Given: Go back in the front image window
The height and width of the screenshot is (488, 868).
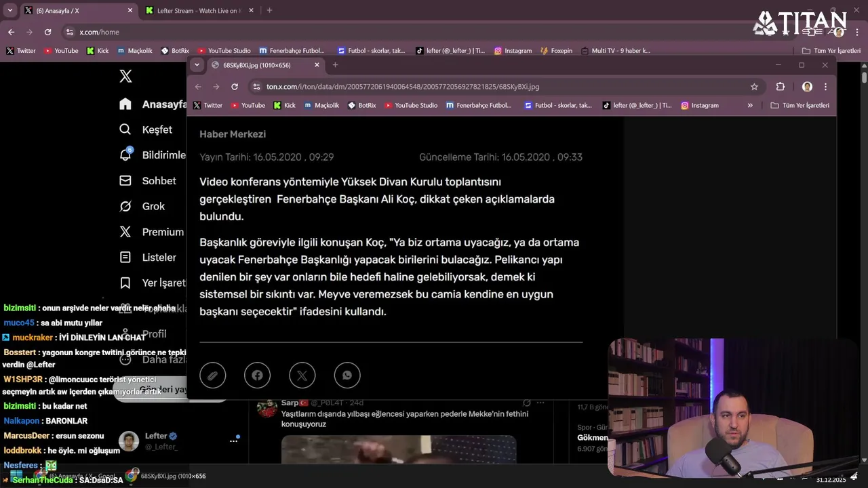Looking at the screenshot, I should coord(198,87).
